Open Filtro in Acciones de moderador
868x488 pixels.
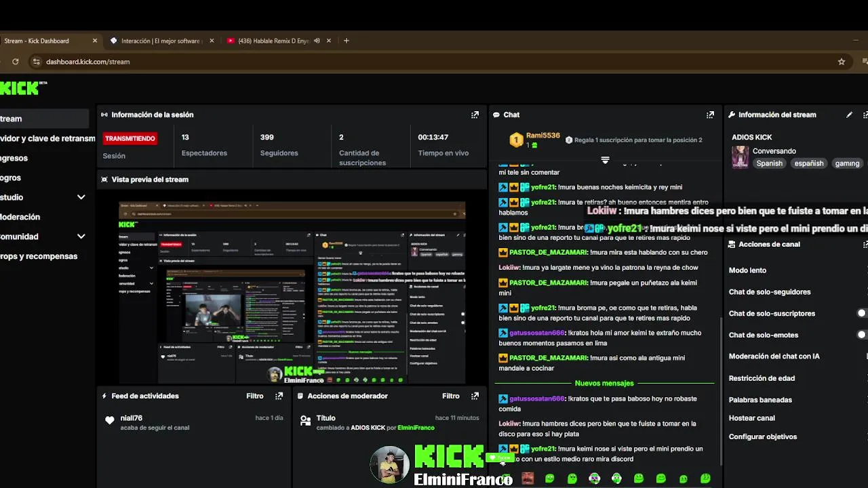[x=451, y=396]
